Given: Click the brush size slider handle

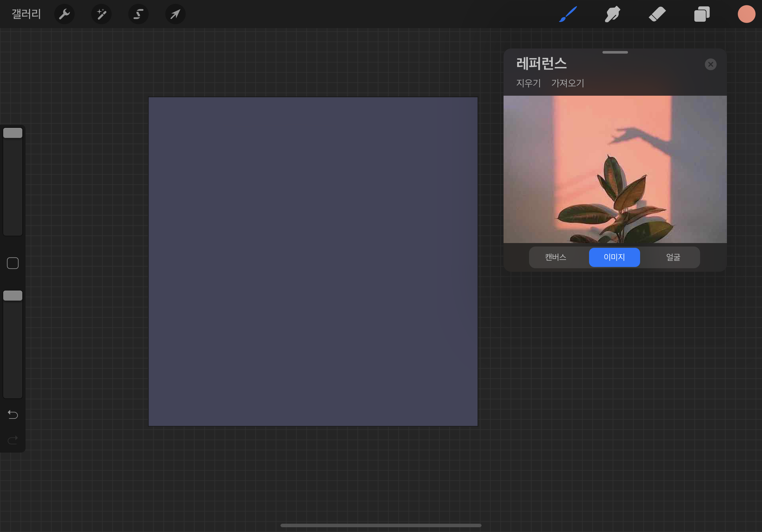Looking at the screenshot, I should click(x=13, y=133).
